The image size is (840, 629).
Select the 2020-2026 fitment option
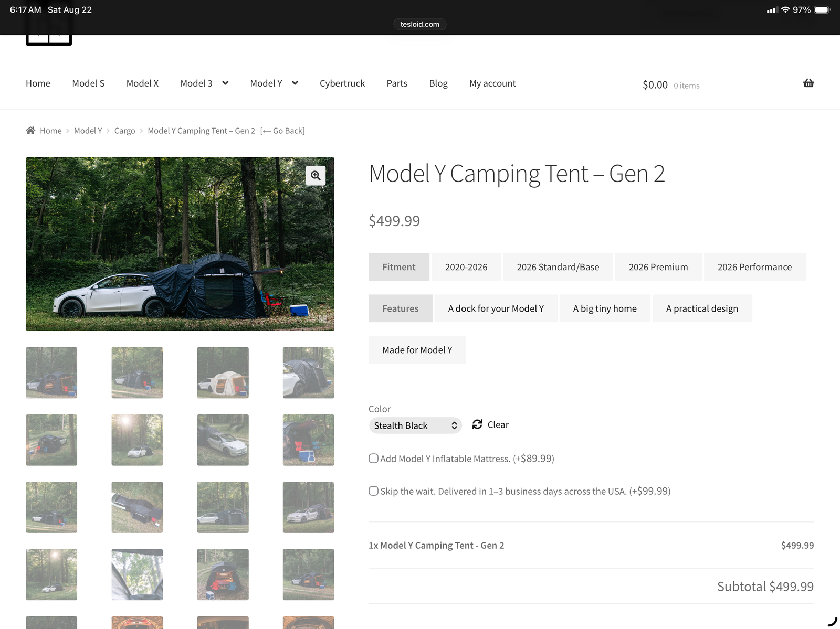click(x=466, y=267)
